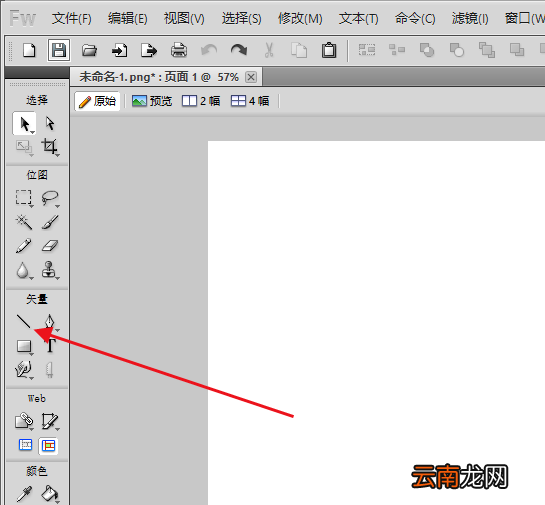Toggle Show slices and hotspots
This screenshot has height=505, width=545.
tap(48, 446)
